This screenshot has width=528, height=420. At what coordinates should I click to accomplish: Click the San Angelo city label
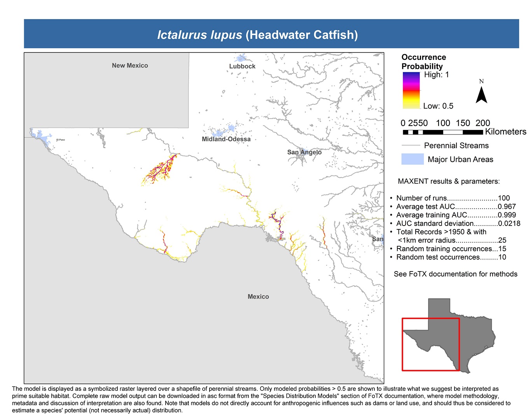[304, 152]
